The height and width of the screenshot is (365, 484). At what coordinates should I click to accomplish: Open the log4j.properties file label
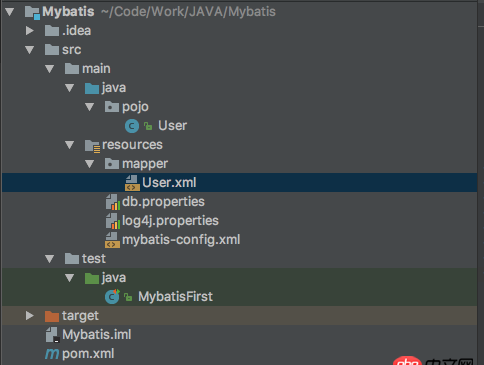170,221
